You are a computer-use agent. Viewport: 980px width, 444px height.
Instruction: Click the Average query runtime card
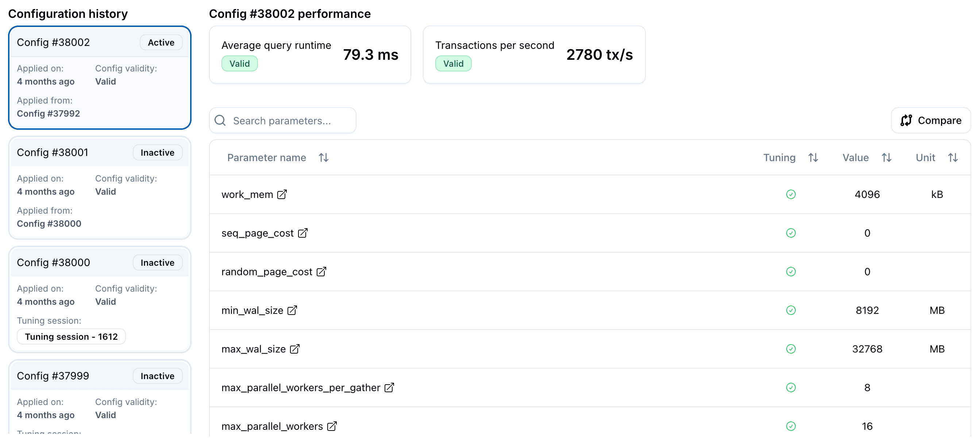point(310,55)
